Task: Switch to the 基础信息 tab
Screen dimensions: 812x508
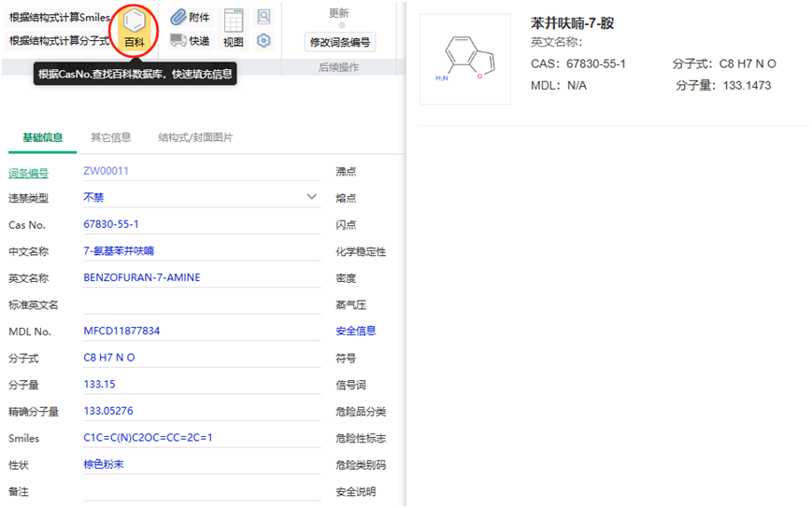Action: (x=42, y=137)
